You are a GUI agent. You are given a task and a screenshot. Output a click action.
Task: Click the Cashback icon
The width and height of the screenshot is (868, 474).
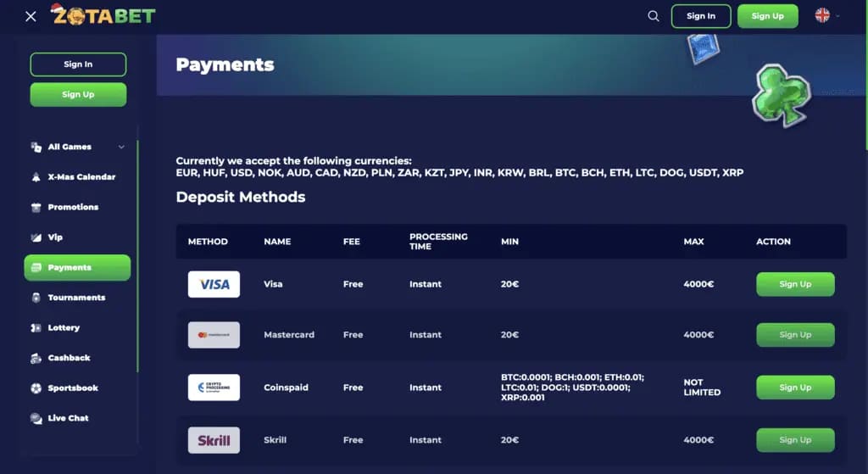(36, 359)
